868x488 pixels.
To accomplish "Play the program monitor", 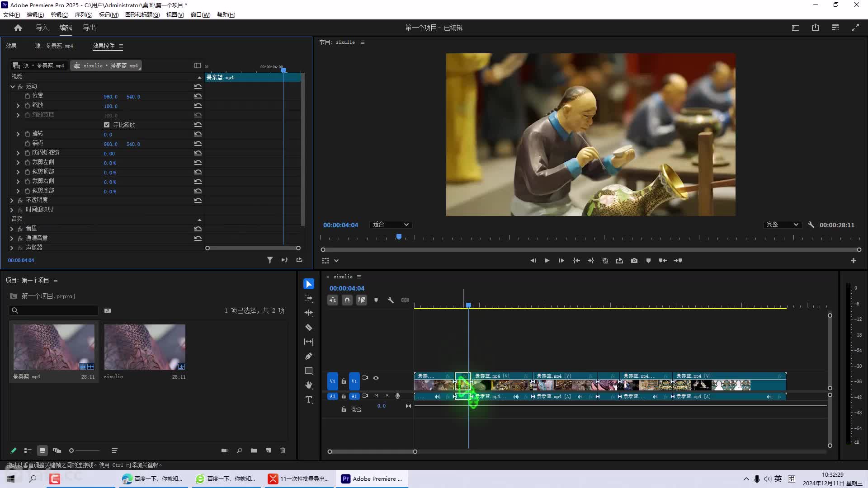I will pyautogui.click(x=547, y=261).
